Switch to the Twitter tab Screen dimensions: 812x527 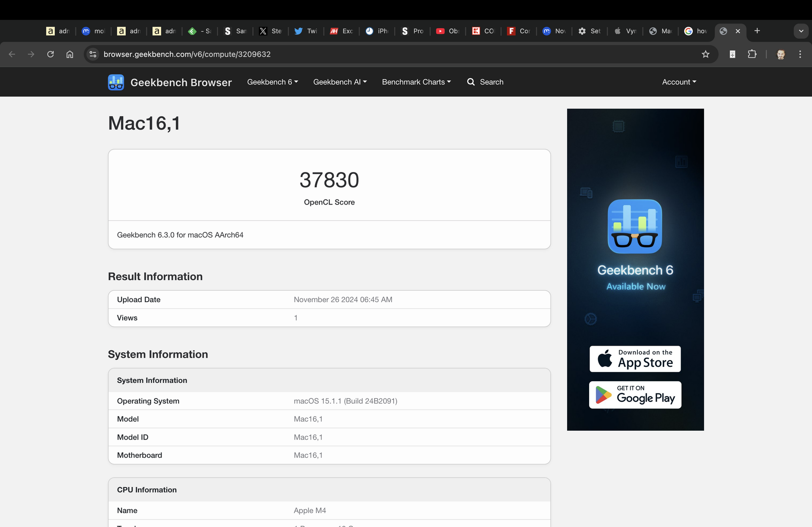(x=305, y=31)
